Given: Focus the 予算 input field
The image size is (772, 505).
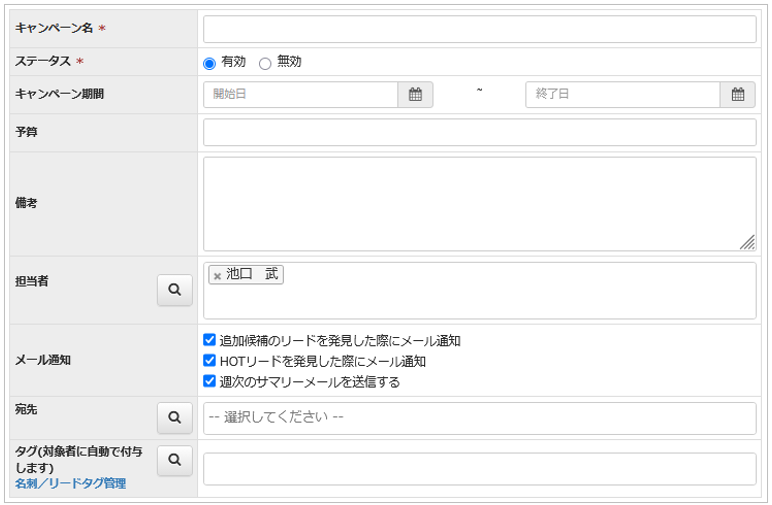Looking at the screenshot, I should pos(479,132).
